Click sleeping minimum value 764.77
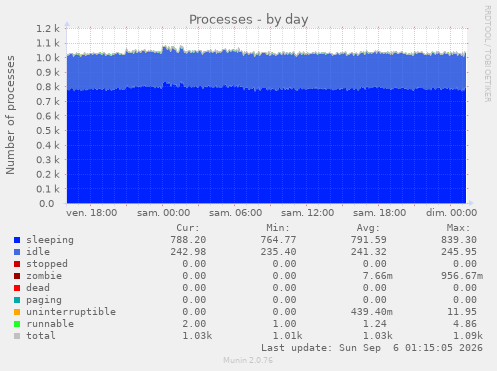 pos(278,240)
